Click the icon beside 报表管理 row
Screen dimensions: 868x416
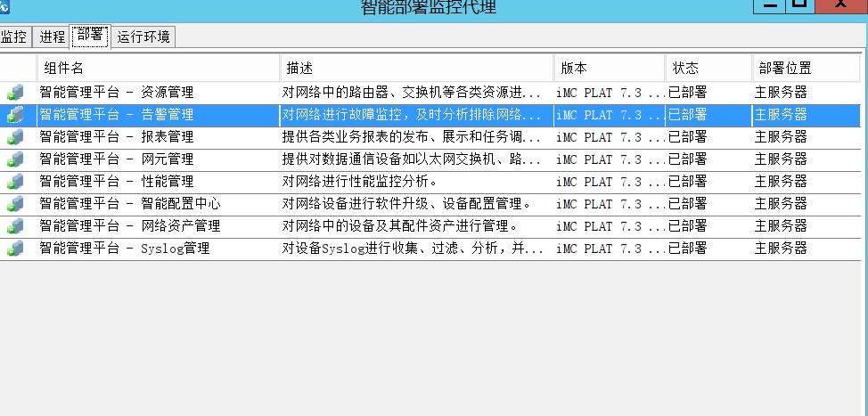(x=15, y=136)
